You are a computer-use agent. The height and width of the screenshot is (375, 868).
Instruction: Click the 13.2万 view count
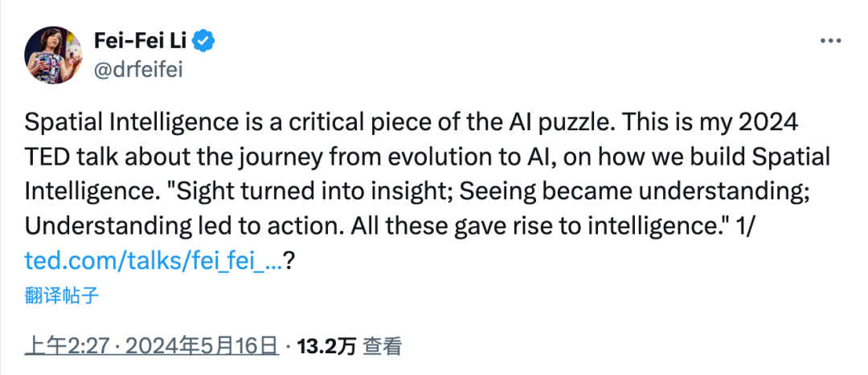coord(326,347)
